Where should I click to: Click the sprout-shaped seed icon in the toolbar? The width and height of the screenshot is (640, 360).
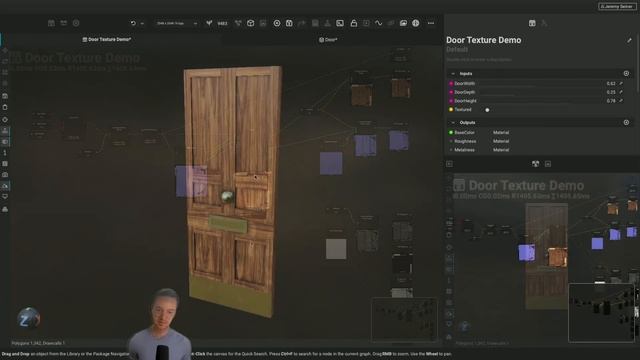click(209, 23)
